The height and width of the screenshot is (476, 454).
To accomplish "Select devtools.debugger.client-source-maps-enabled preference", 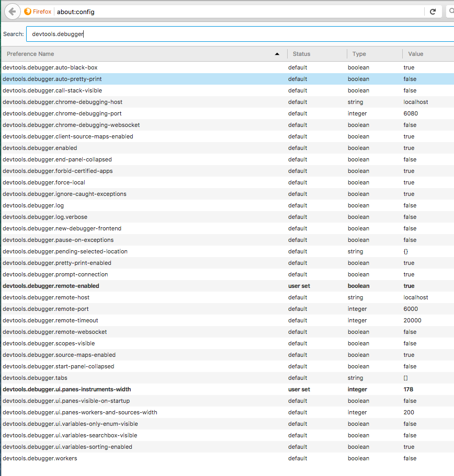I will click(x=228, y=136).
